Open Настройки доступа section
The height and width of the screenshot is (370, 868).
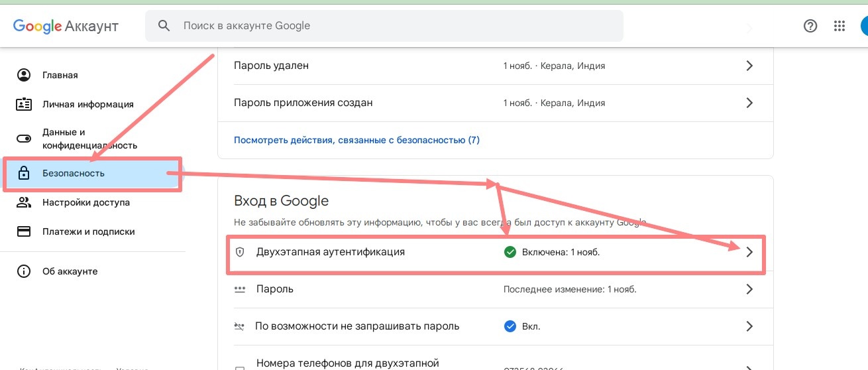click(93, 202)
